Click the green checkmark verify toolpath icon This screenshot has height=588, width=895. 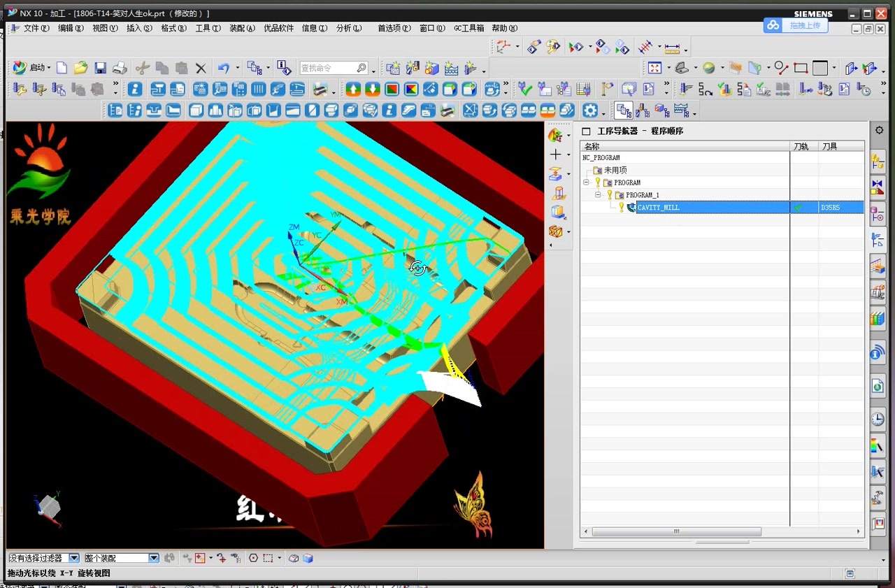(x=525, y=89)
